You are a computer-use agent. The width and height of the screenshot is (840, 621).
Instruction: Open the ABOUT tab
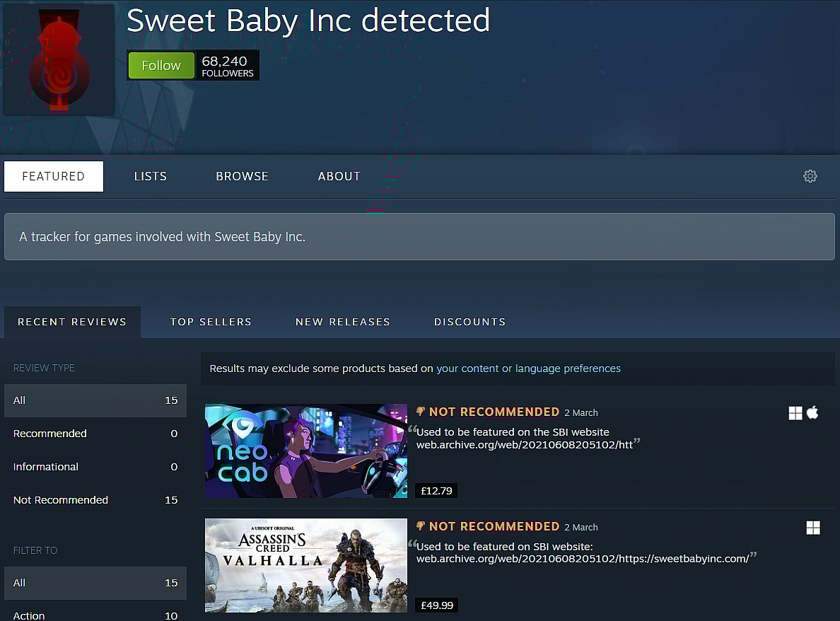339,176
